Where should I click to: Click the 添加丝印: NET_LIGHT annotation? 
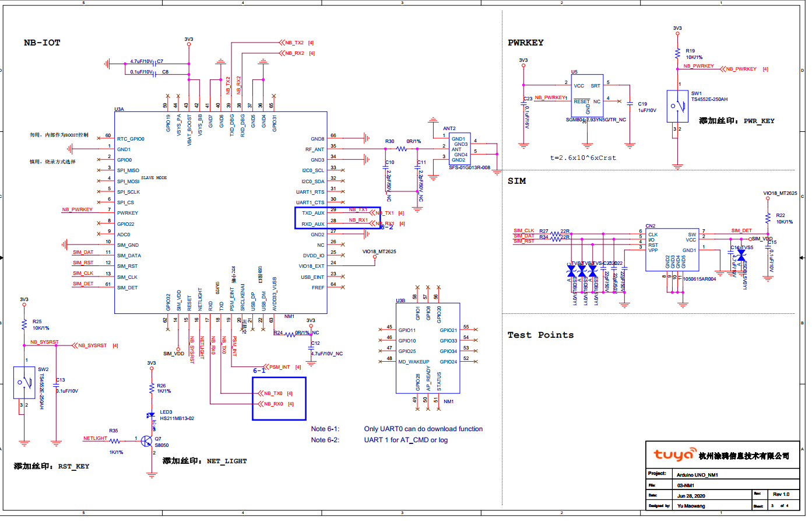point(205,461)
